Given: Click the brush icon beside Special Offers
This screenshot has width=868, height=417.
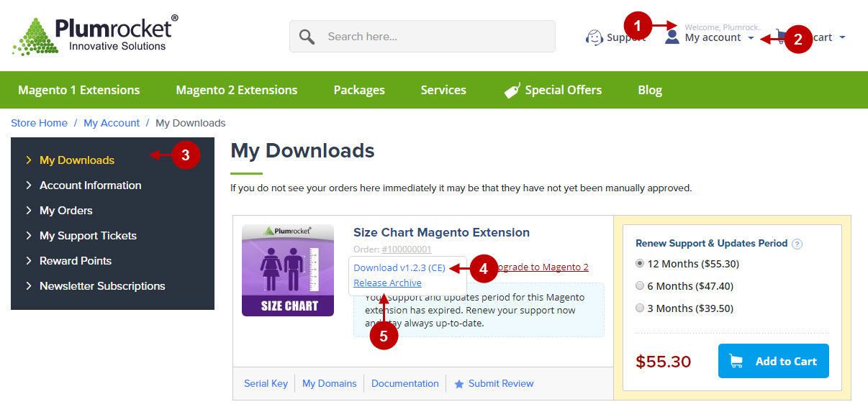Looking at the screenshot, I should tap(512, 89).
